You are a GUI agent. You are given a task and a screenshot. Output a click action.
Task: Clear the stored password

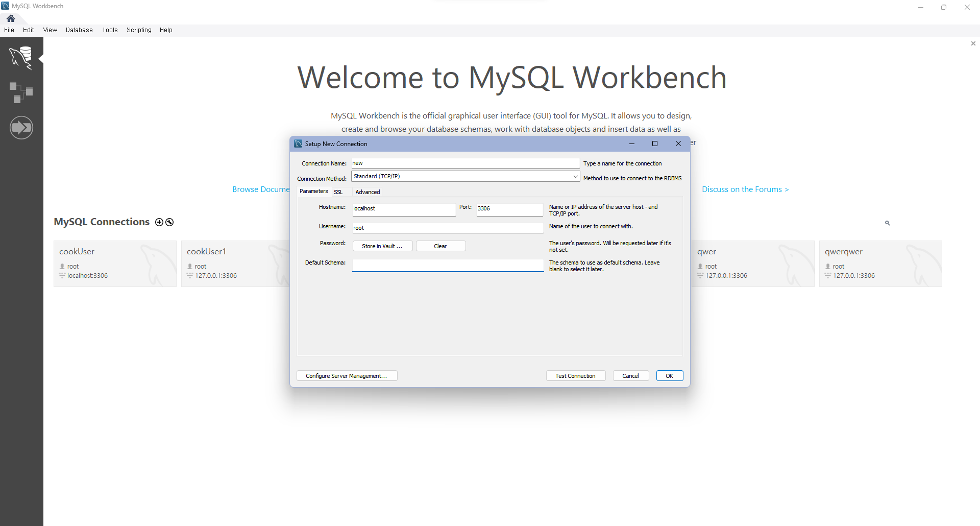(x=440, y=246)
